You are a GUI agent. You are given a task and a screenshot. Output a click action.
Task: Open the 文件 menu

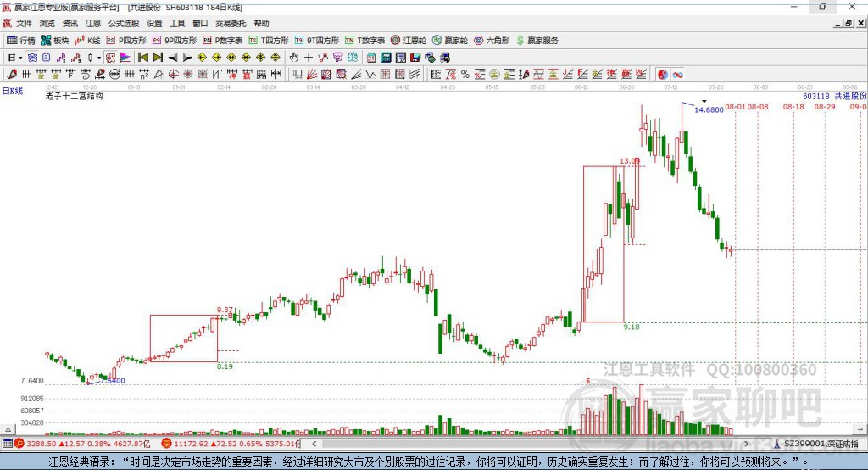click(24, 23)
